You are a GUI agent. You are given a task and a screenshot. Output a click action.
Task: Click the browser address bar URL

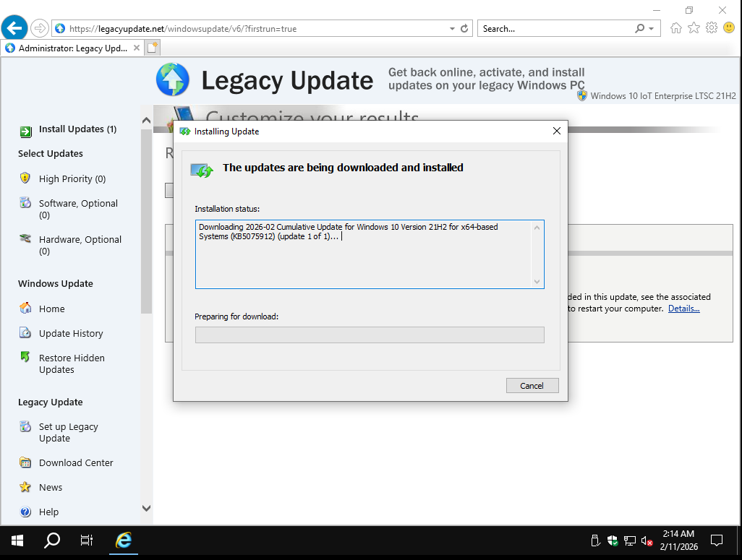pyautogui.click(x=183, y=28)
